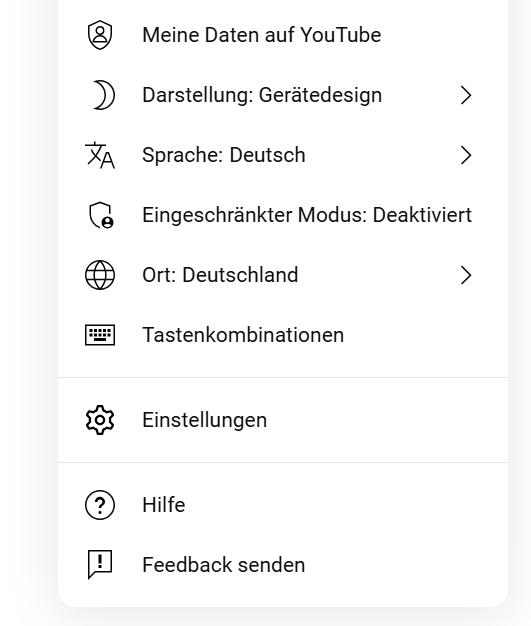Select Feedback senden
531x626 pixels.
coord(283,565)
